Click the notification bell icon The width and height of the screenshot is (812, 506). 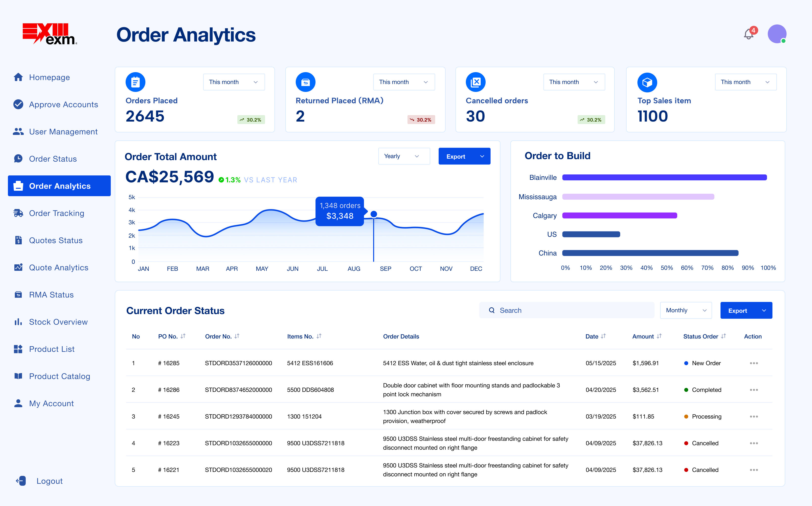click(x=748, y=34)
